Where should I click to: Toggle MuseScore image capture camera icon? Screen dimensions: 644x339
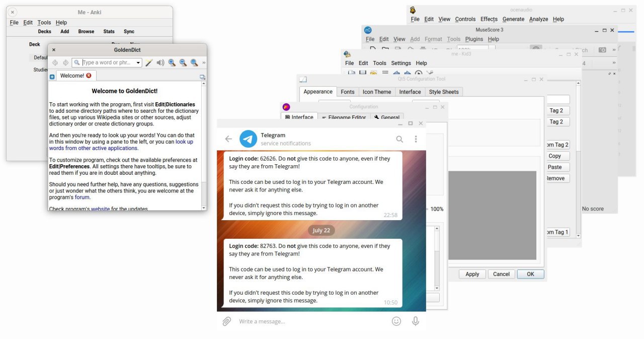(x=602, y=50)
